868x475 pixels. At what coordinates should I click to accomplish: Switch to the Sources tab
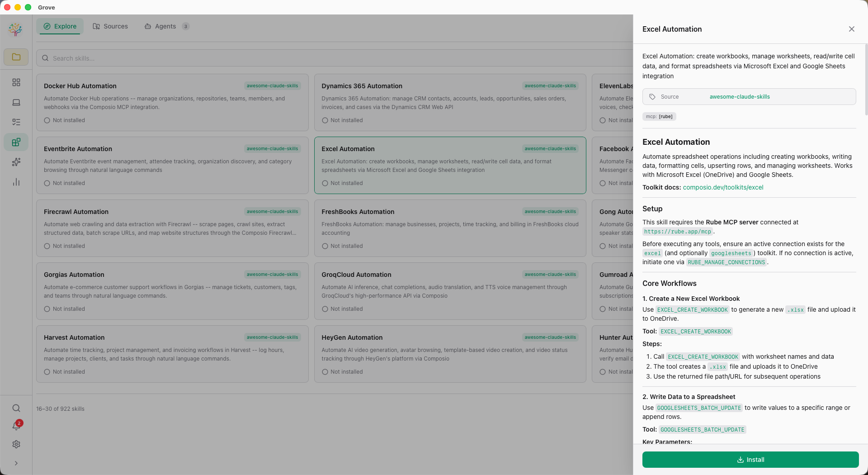point(110,26)
